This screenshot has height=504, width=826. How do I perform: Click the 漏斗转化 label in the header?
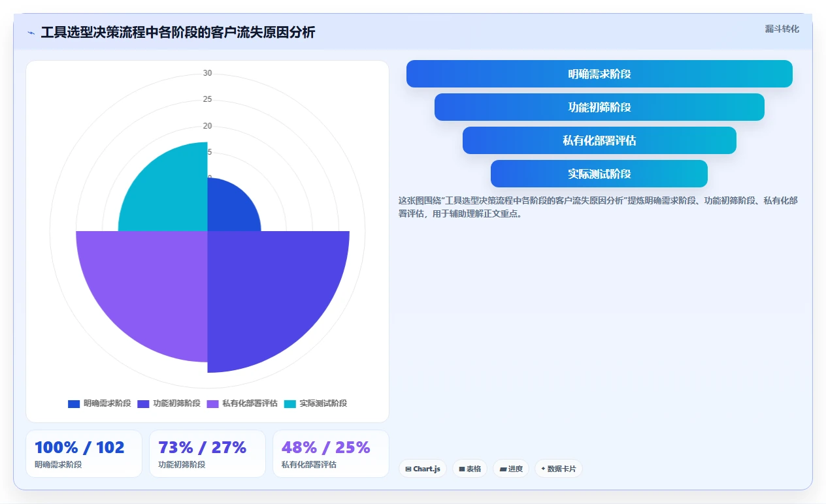point(782,29)
